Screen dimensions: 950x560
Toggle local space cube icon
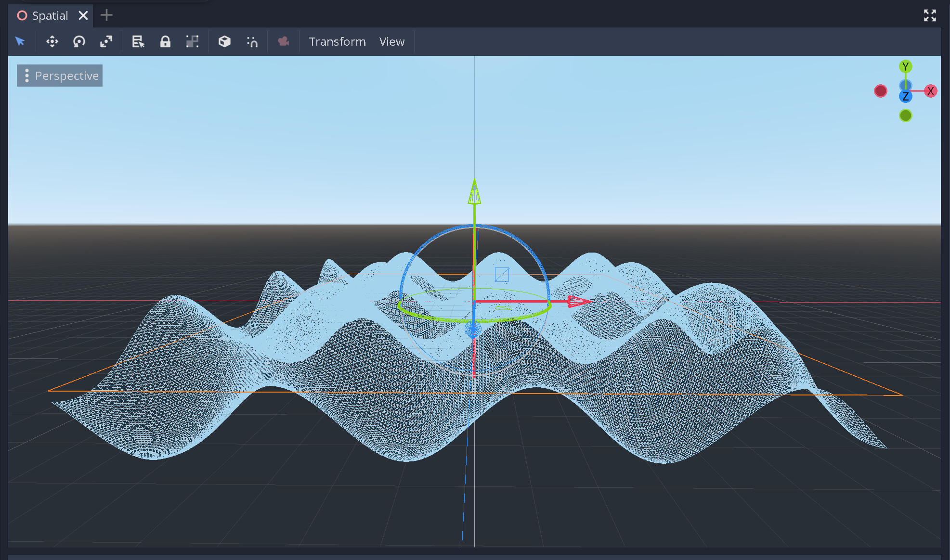(224, 41)
